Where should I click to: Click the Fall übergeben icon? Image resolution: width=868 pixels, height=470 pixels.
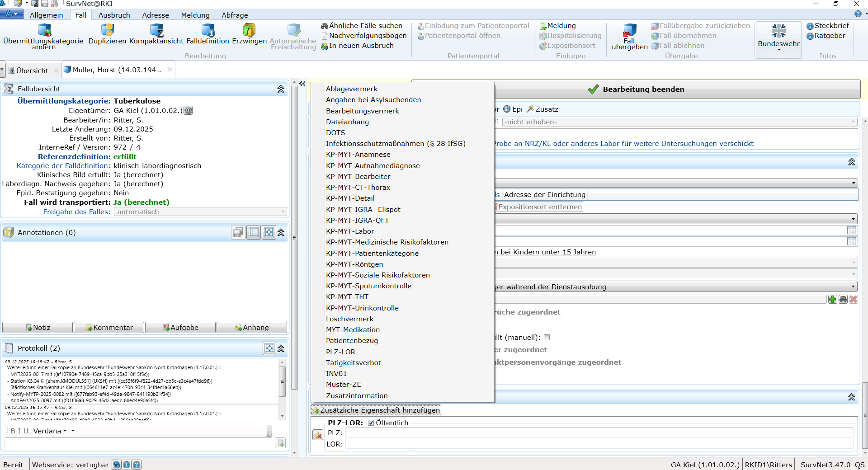click(629, 31)
